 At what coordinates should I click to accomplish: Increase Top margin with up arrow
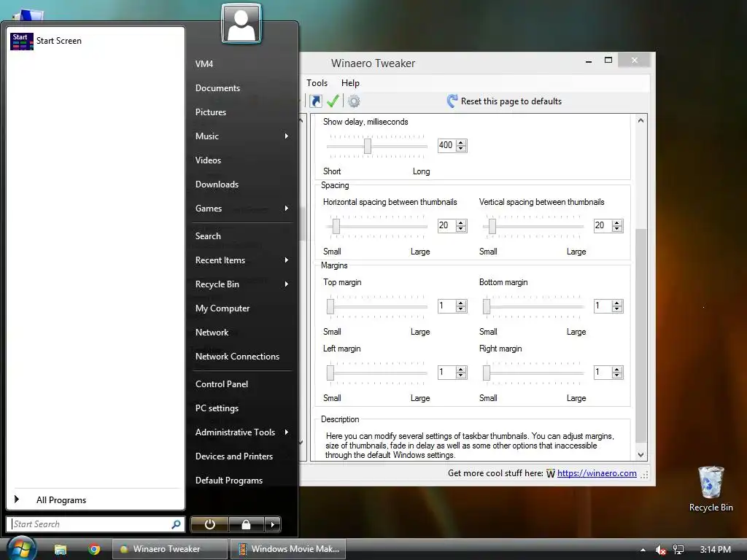click(461, 303)
